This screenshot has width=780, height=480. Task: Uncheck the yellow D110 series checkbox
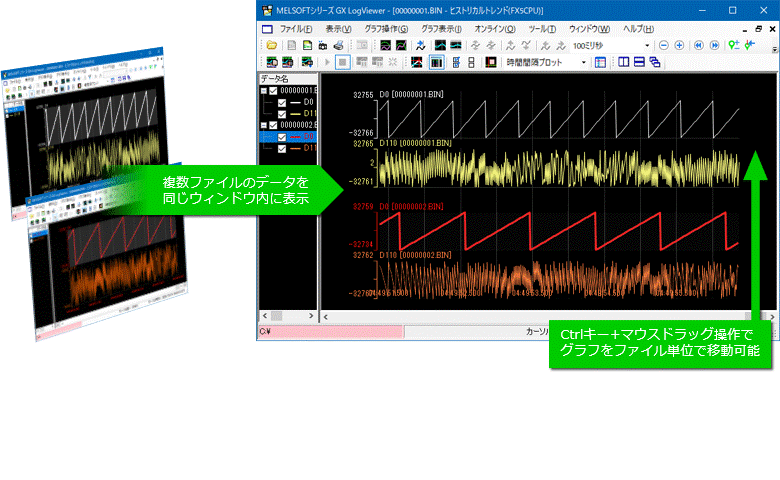point(282,114)
